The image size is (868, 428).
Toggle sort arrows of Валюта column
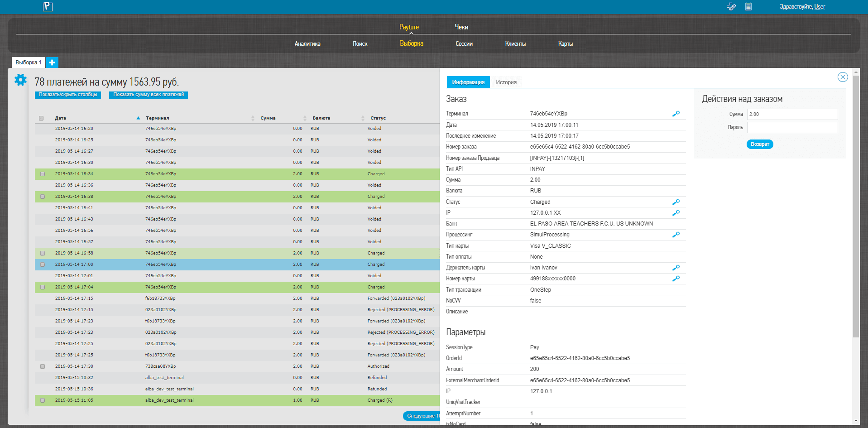[x=363, y=118]
